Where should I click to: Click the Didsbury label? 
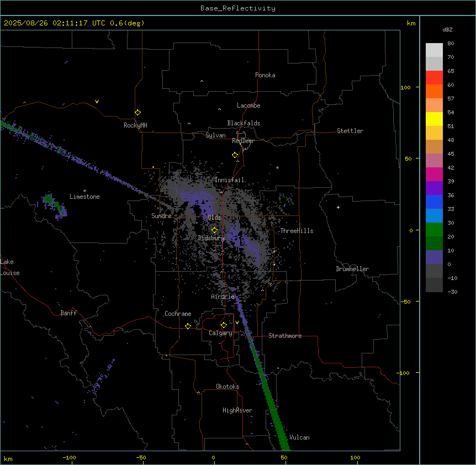(211, 238)
